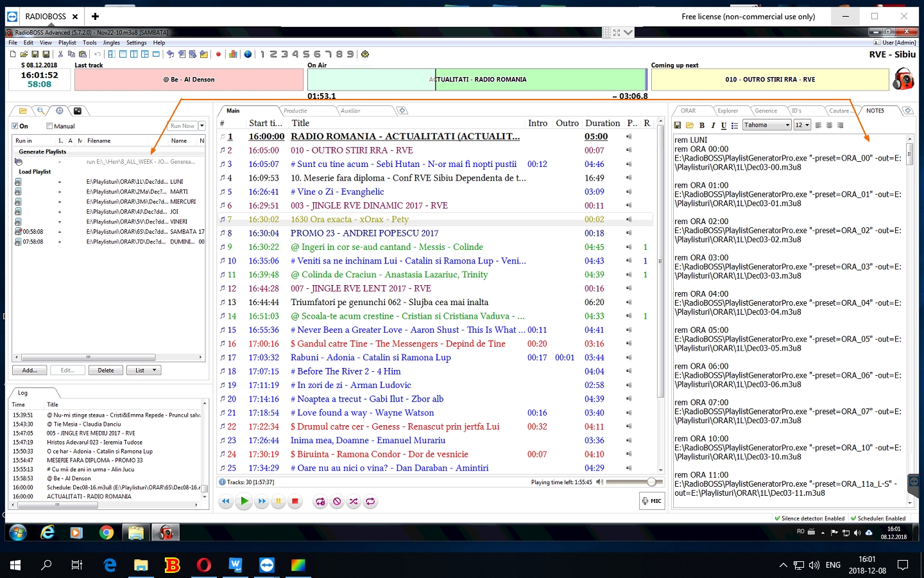Screen dimensions: 924x578
Task: Click the green play button
Action: [243, 502]
